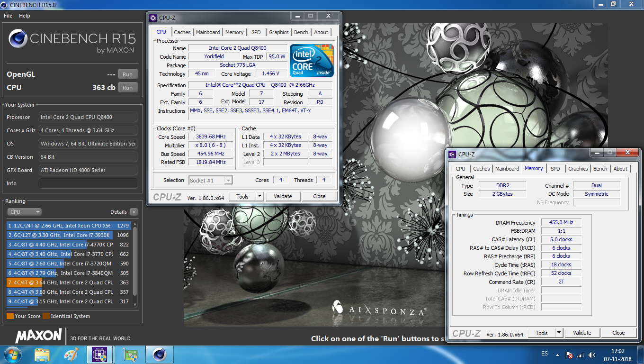644x364 pixels.
Task: Select highlighted 3.64 GHz ranking row
Action: pyautogui.click(x=69, y=282)
